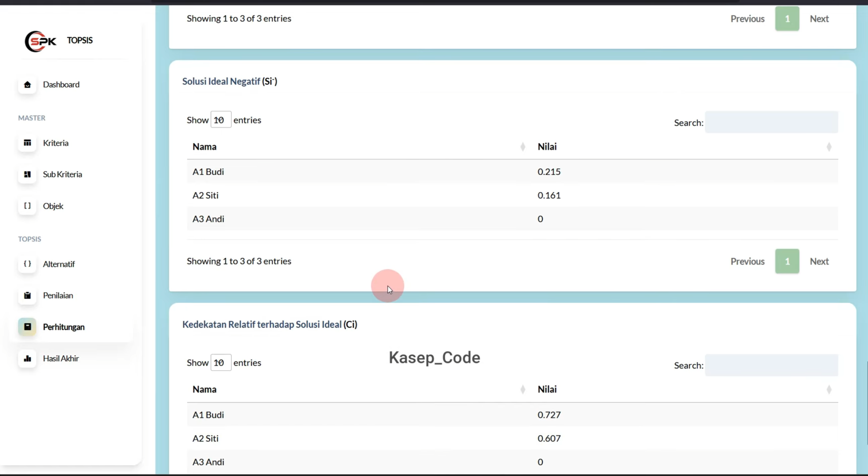The height and width of the screenshot is (476, 868).
Task: Click the Kriteria table icon
Action: coord(27,143)
